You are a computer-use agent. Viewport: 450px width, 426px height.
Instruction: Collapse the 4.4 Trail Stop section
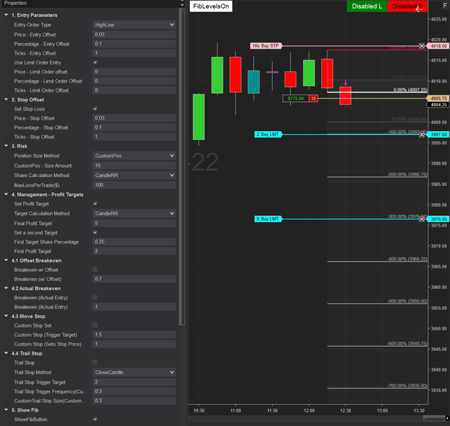pyautogui.click(x=6, y=353)
